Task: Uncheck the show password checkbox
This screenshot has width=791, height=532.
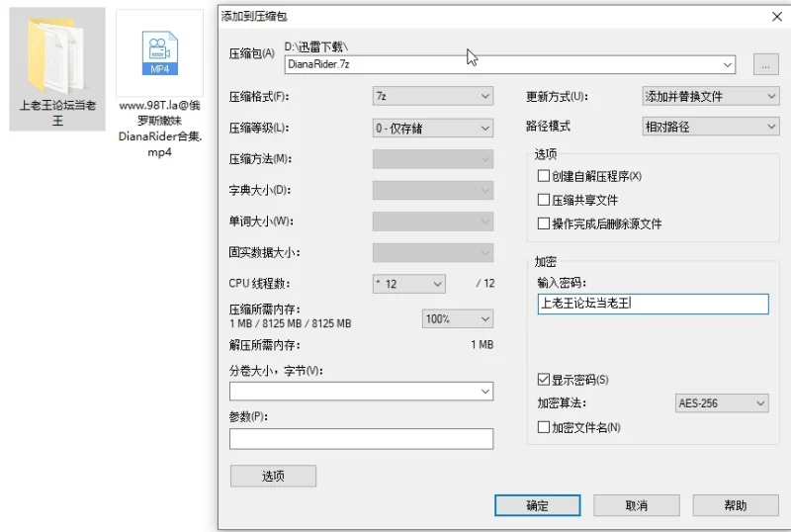Action: (x=543, y=379)
